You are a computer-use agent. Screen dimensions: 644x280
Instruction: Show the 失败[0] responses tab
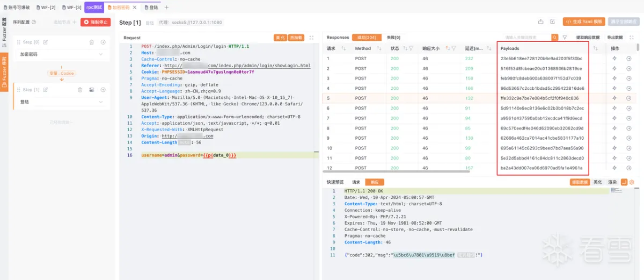(393, 38)
